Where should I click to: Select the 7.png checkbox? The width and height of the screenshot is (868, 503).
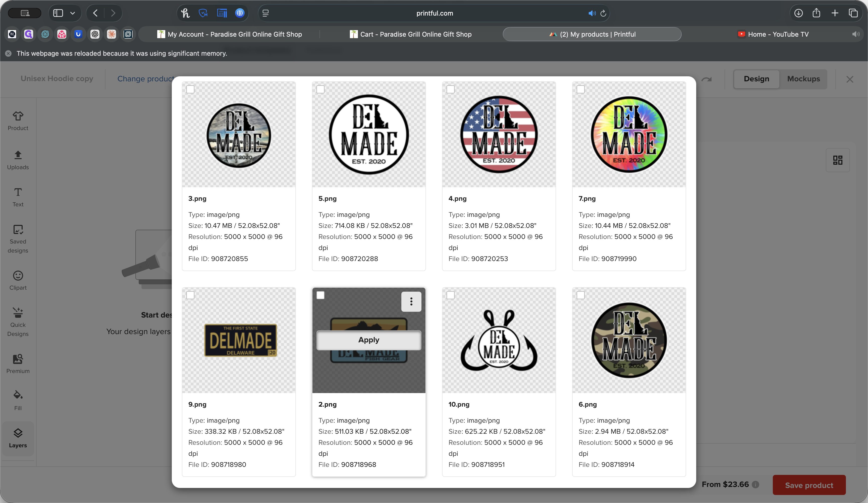(580, 90)
